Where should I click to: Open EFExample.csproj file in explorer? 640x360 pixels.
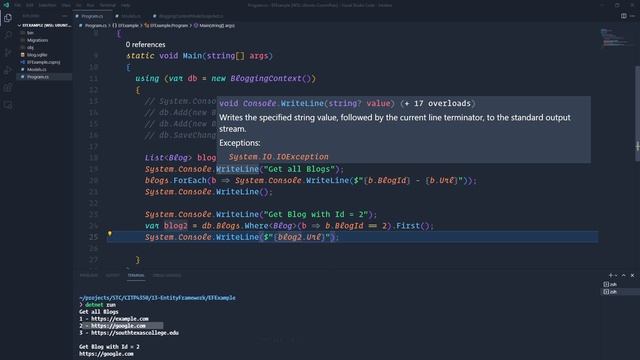coord(43,62)
